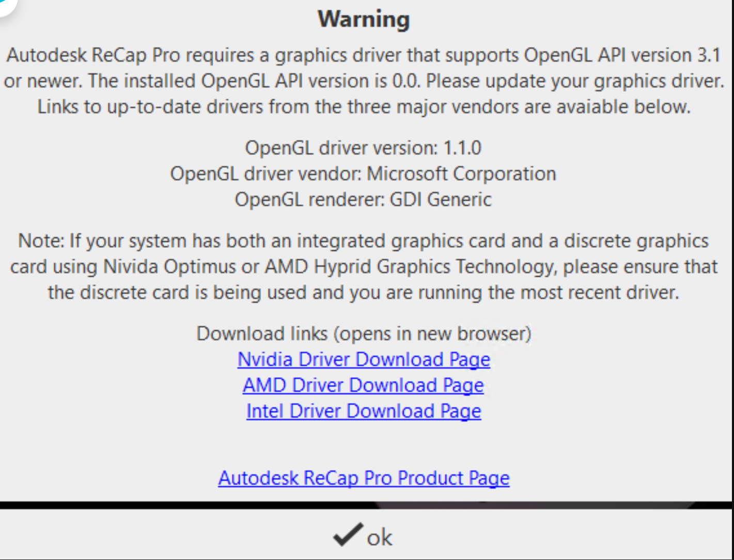Open the Intel Driver Download Page link

(x=364, y=411)
